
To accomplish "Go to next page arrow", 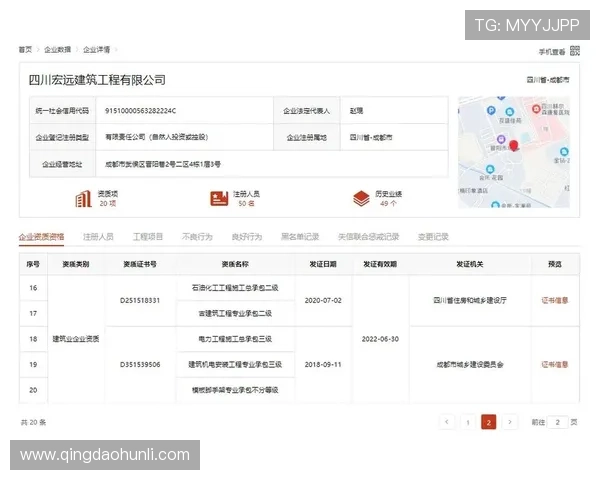I will click(510, 422).
